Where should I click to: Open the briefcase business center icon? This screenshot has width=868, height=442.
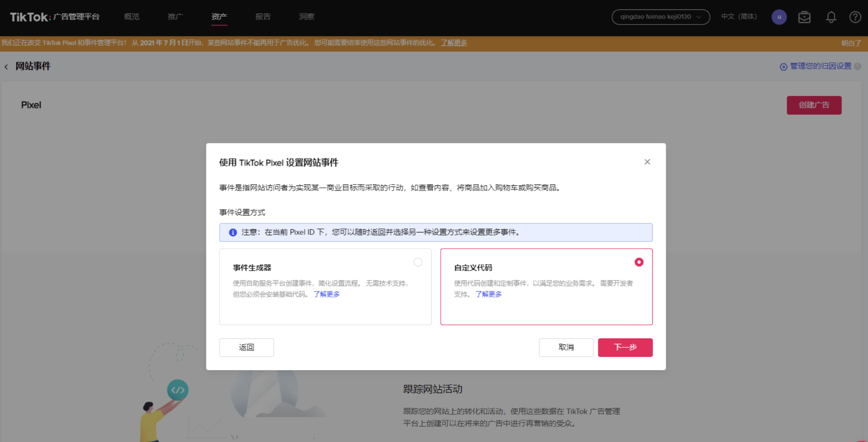tap(804, 17)
